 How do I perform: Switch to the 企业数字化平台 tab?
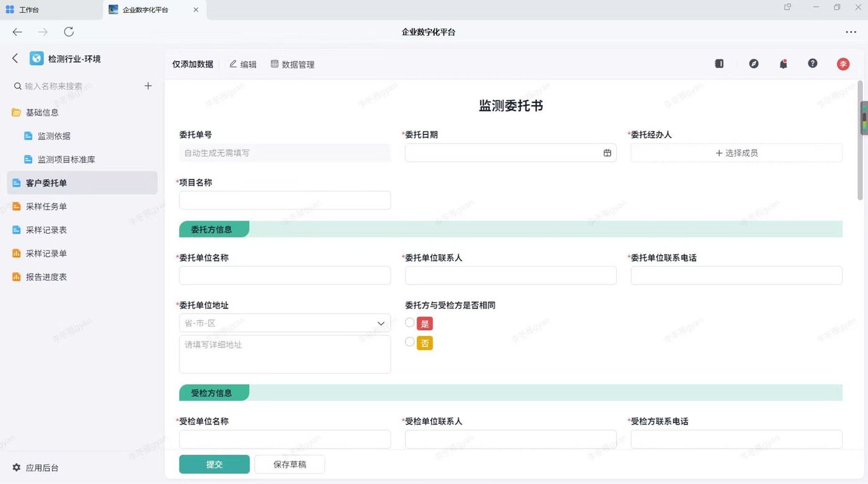(x=154, y=9)
